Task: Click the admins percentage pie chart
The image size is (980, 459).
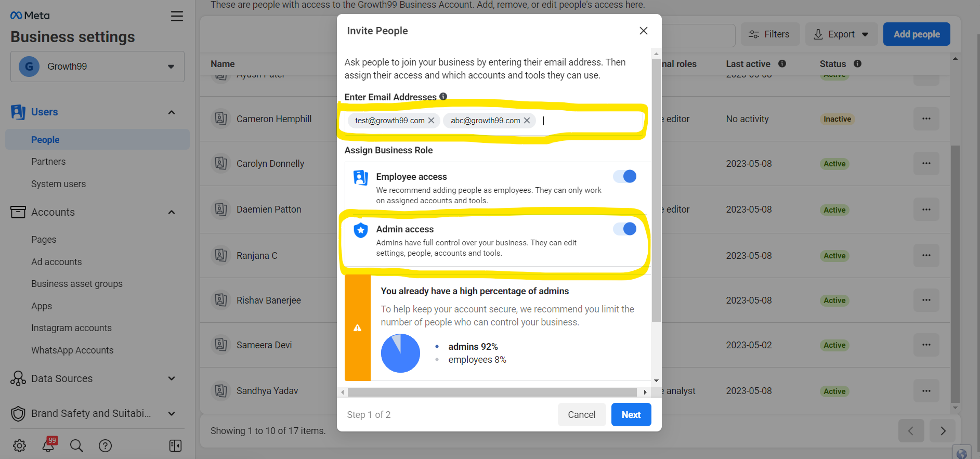Action: pos(400,353)
